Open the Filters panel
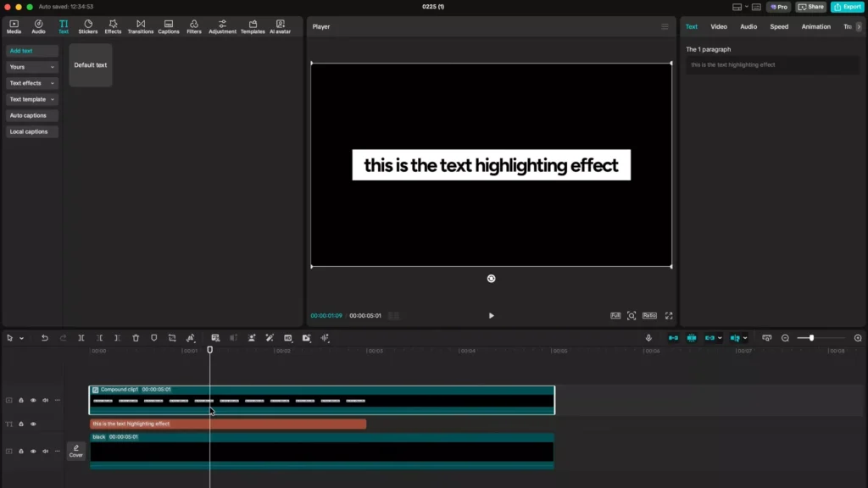The width and height of the screenshot is (868, 488). pyautogui.click(x=193, y=25)
